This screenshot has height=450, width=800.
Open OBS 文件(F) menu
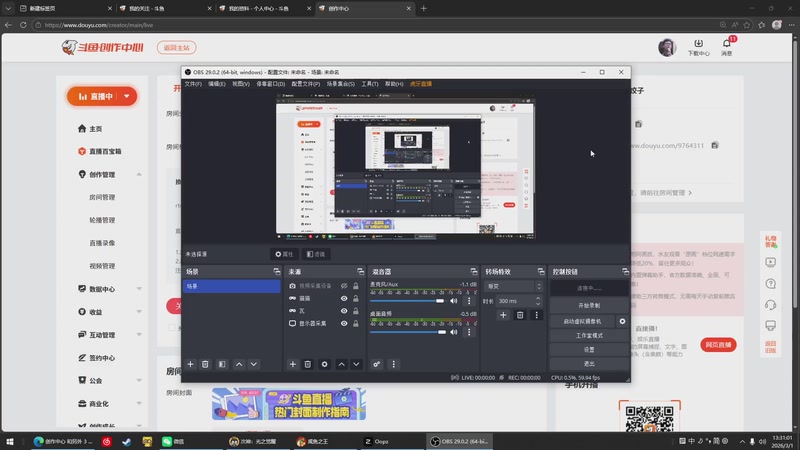click(x=193, y=84)
